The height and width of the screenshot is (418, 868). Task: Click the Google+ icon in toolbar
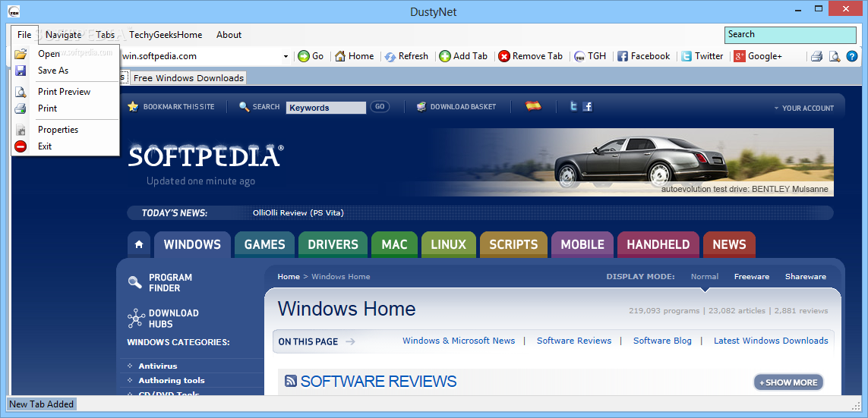click(x=740, y=56)
